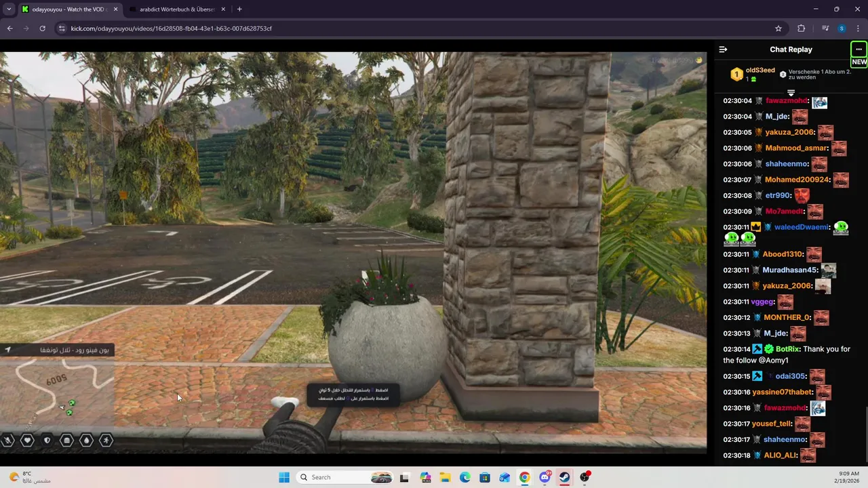
Task: Collapse the chat panel with the arrow icon
Action: [723, 49]
